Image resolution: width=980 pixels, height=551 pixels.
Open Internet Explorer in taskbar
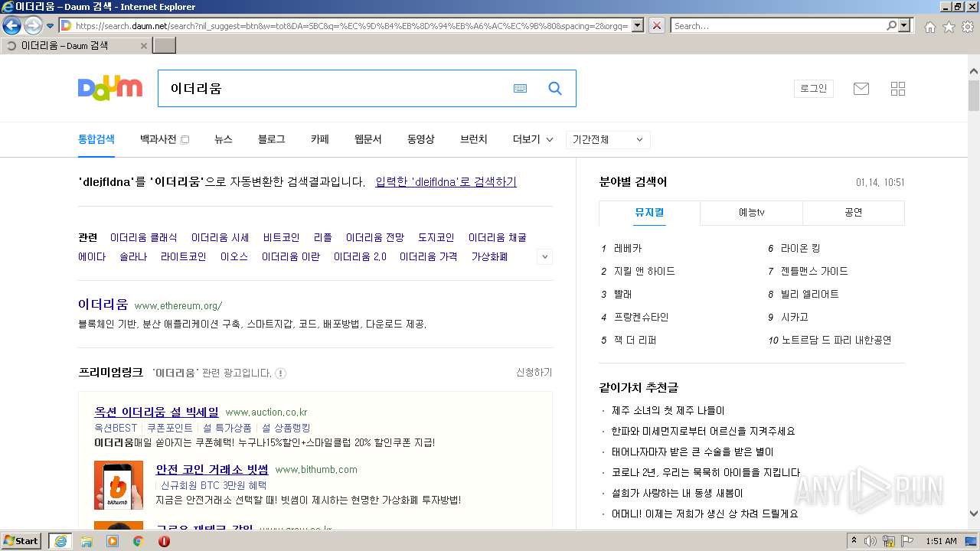coord(60,541)
